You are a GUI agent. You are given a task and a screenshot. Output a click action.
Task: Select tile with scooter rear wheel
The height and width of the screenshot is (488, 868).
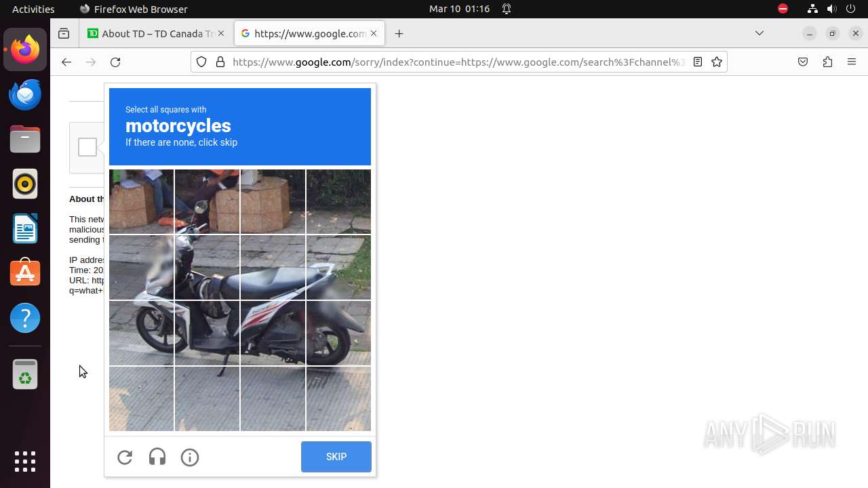[339, 333]
